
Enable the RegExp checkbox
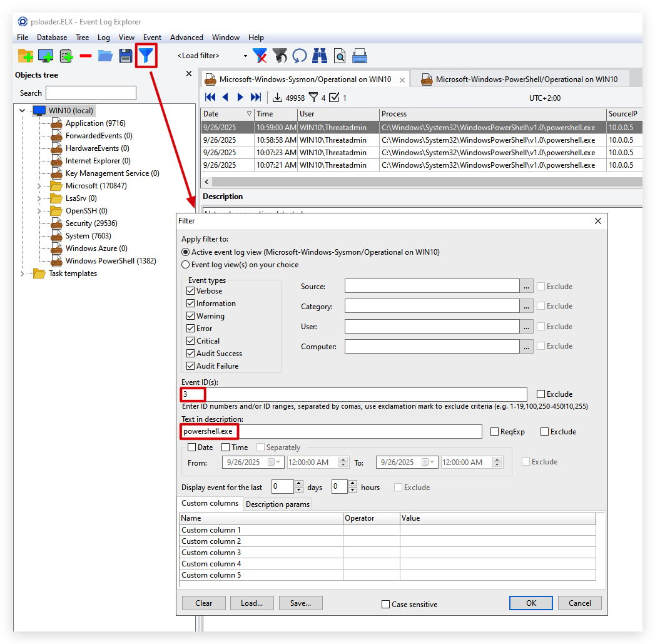pyautogui.click(x=495, y=432)
